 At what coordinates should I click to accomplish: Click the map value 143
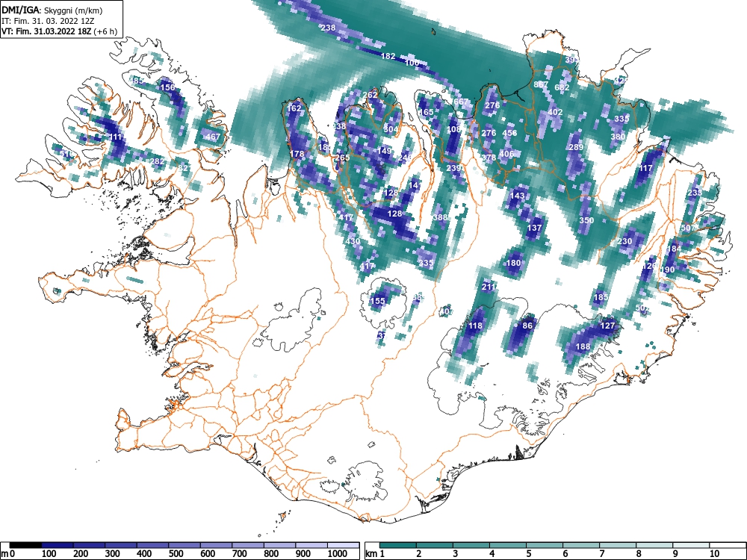point(518,196)
